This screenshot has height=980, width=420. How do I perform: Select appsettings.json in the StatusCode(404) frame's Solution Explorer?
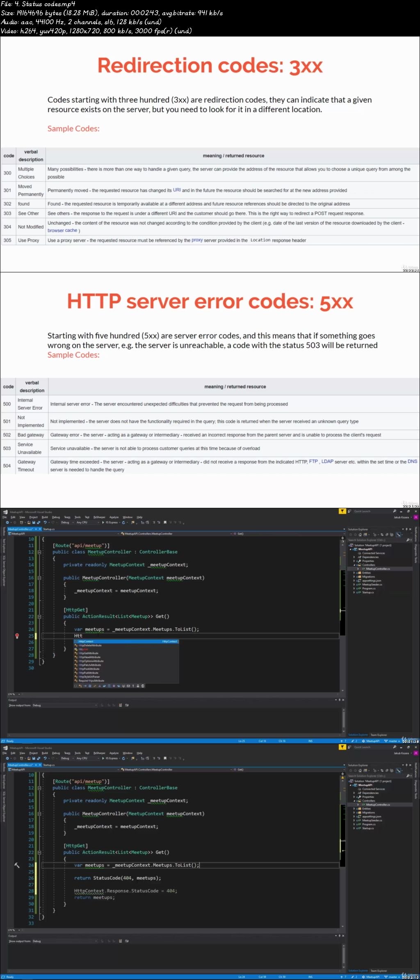(x=372, y=816)
